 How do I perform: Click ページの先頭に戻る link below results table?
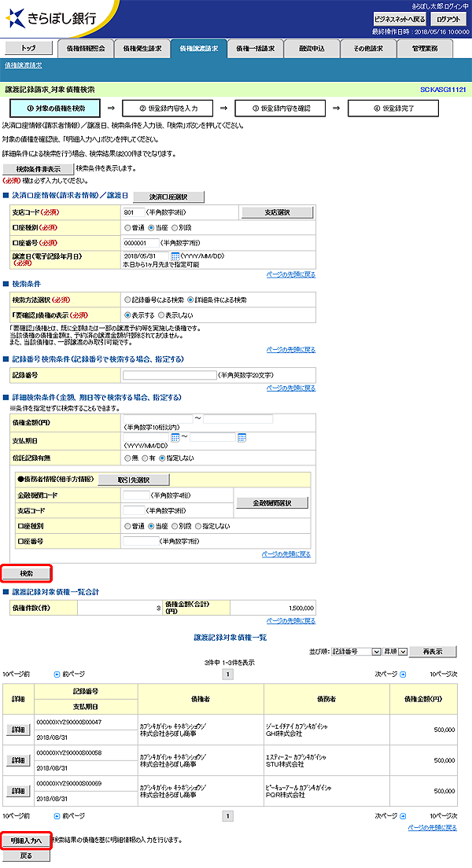tap(432, 828)
